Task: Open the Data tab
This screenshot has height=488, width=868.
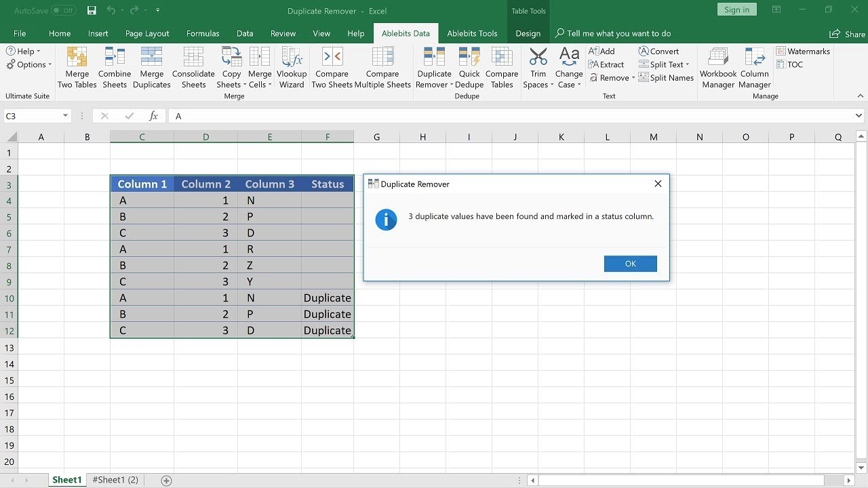Action: pyautogui.click(x=245, y=33)
